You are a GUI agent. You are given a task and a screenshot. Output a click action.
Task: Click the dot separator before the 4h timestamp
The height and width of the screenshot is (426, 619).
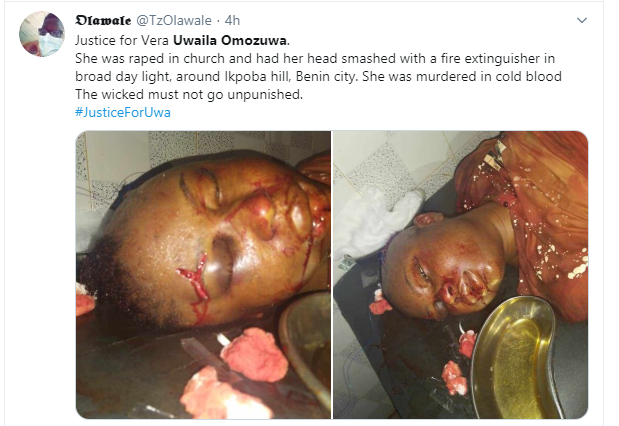tap(218, 21)
